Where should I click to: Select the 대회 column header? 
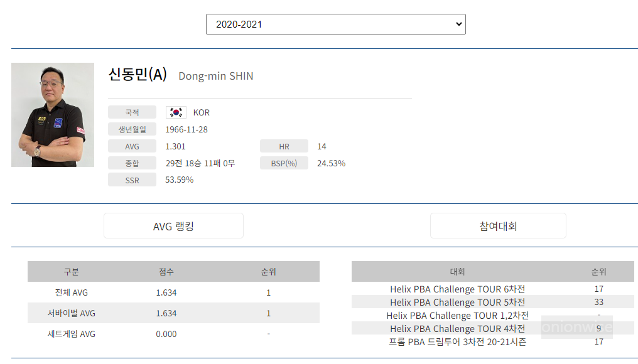[x=458, y=271]
